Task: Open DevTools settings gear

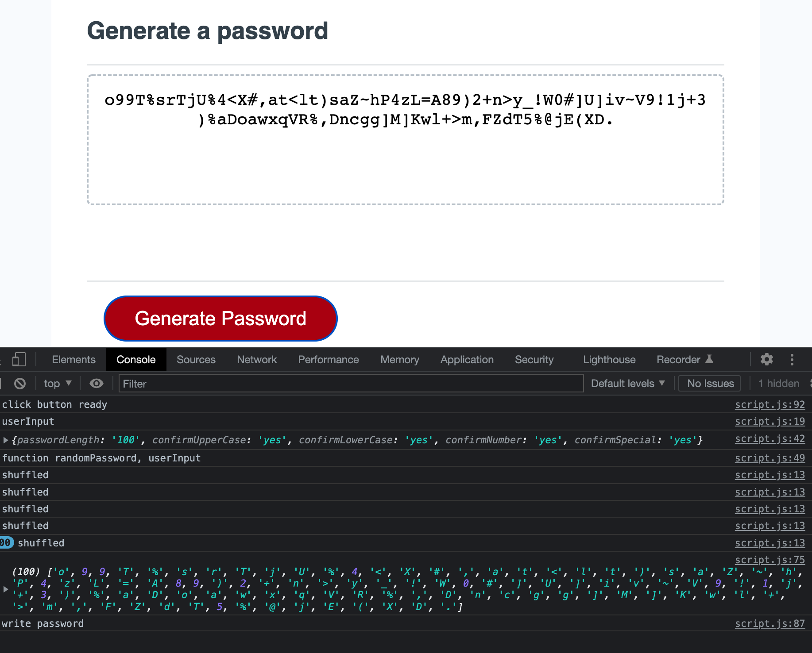Action: click(767, 359)
